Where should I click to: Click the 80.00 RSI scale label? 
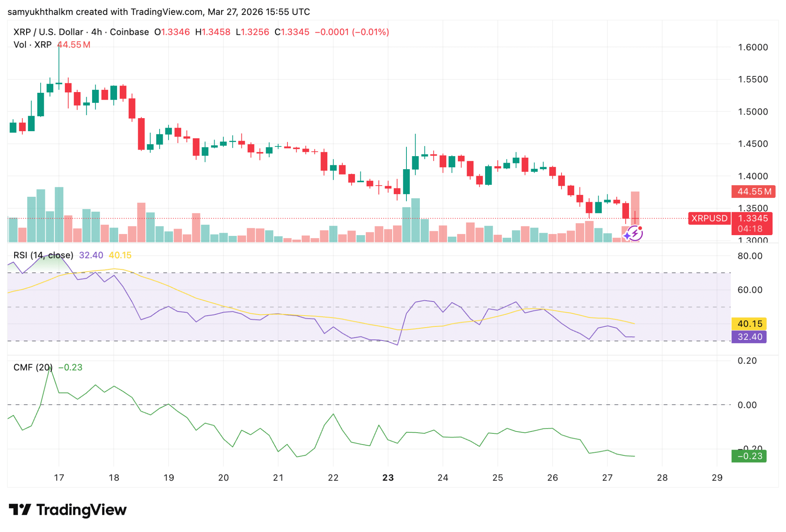point(750,256)
